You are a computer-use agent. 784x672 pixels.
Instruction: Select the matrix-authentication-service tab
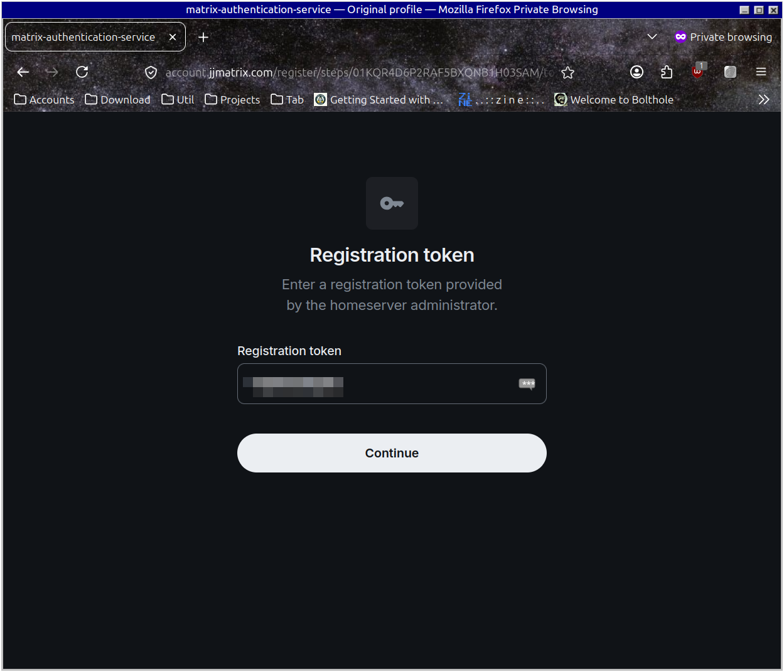95,37
